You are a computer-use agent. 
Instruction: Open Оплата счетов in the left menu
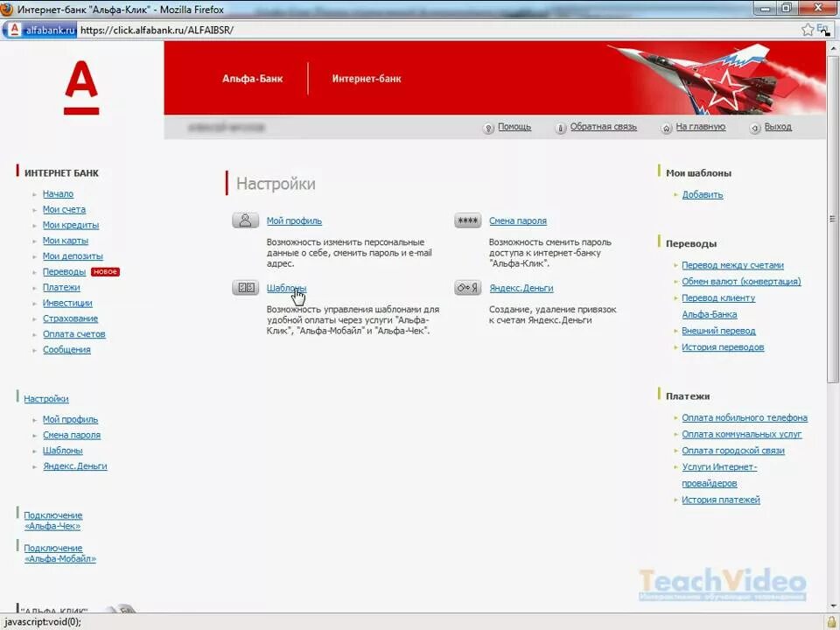pyautogui.click(x=73, y=333)
